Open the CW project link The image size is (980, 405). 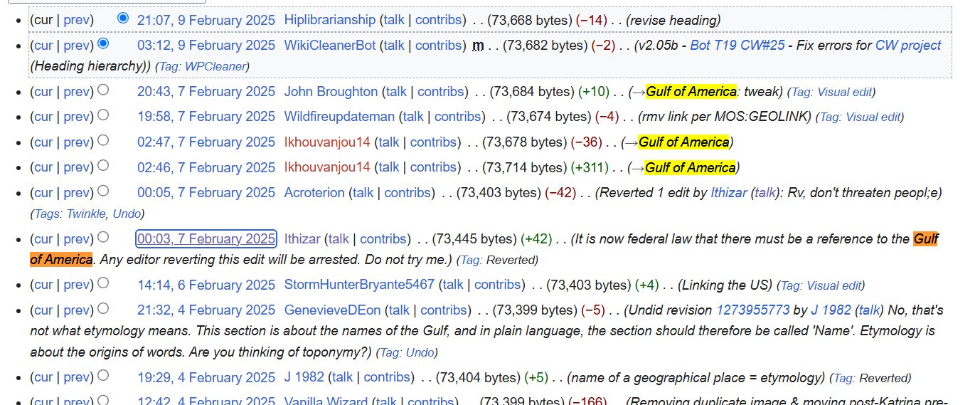(x=907, y=46)
